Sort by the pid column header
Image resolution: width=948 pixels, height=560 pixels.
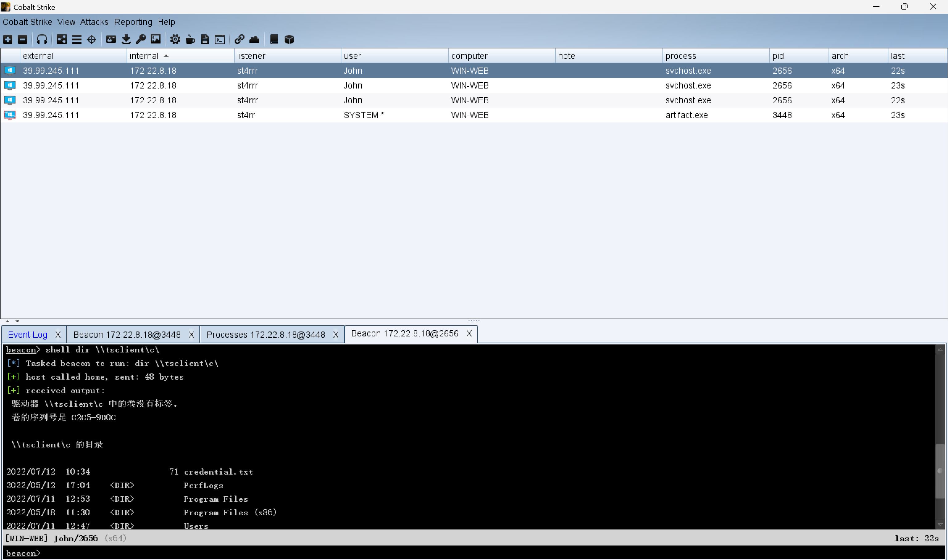[x=778, y=56]
